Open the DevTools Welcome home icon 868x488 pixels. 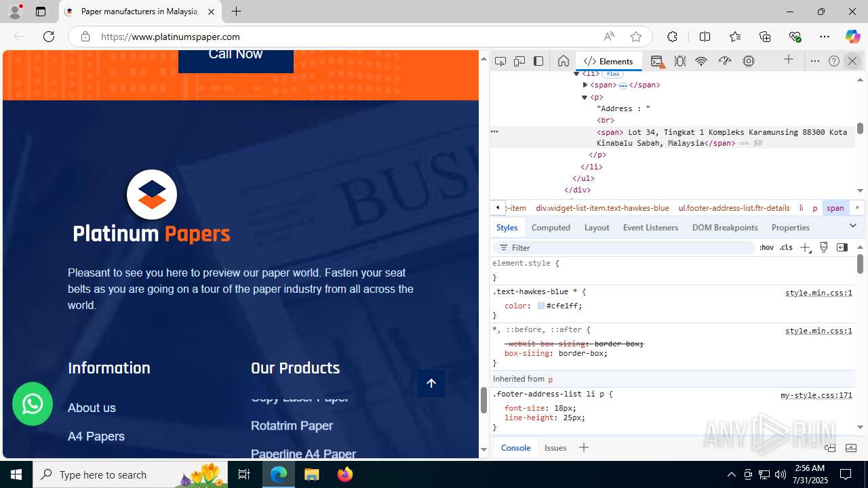click(x=563, y=61)
